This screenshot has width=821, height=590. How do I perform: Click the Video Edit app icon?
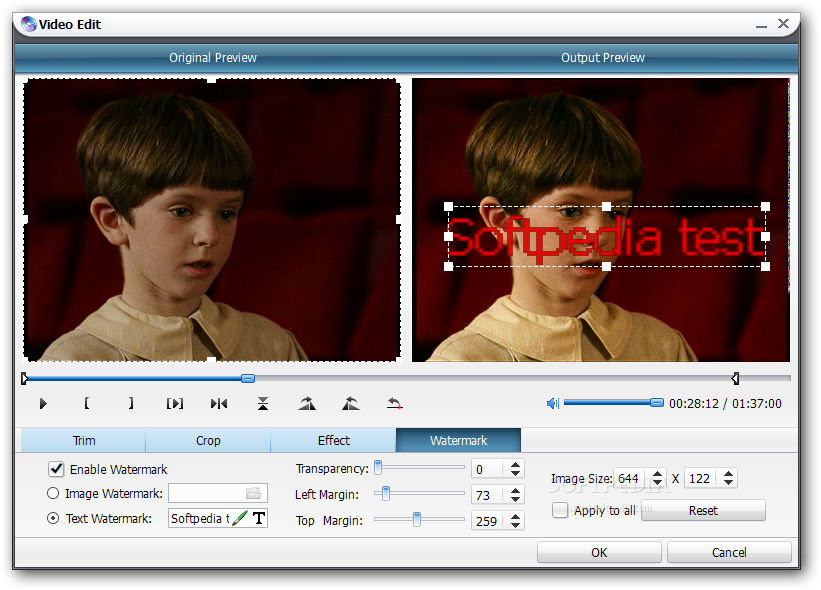[28, 24]
